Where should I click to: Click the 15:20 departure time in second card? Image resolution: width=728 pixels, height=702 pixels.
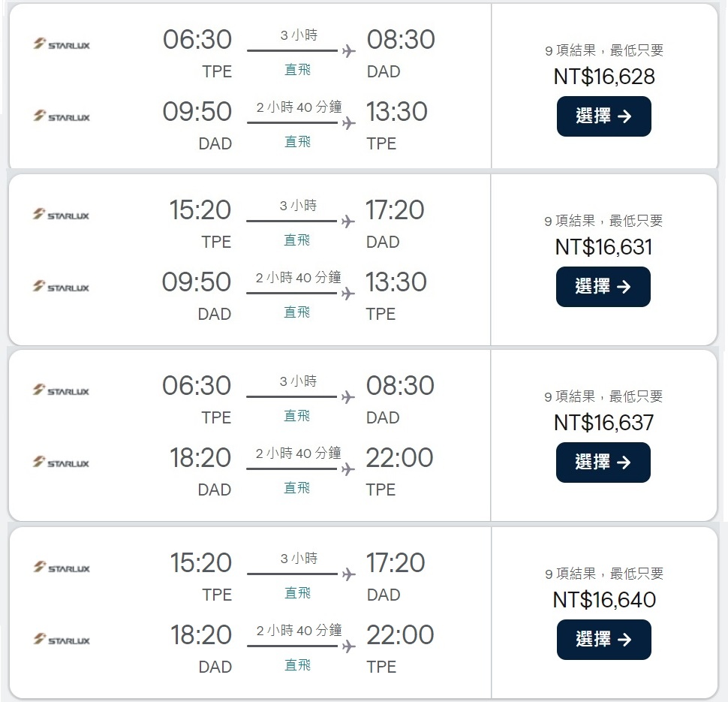pyautogui.click(x=200, y=210)
